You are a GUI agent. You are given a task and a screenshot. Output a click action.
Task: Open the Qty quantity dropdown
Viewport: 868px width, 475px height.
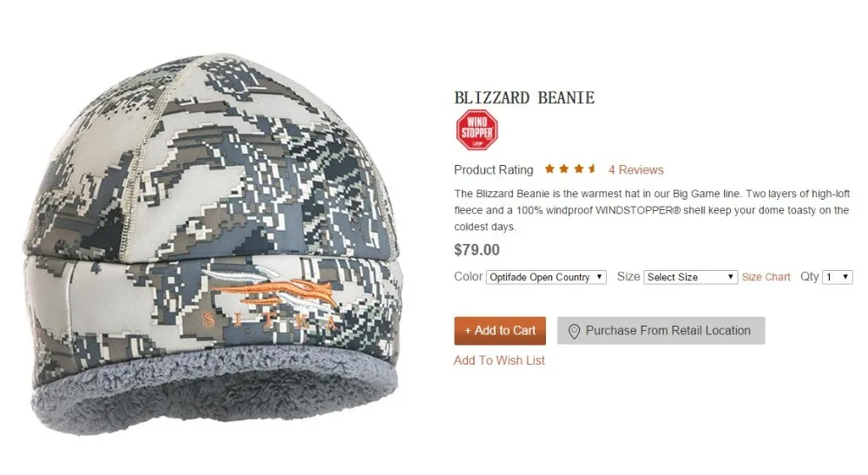pos(837,277)
